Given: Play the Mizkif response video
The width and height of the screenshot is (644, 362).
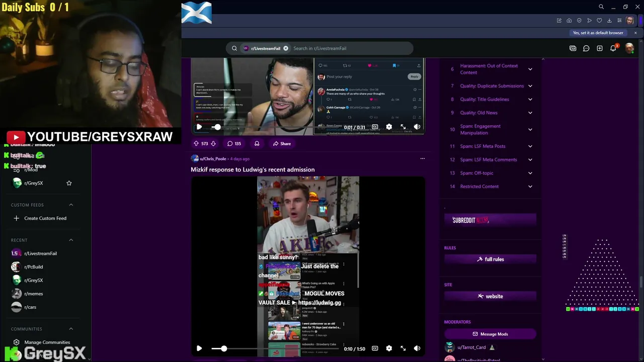Looking at the screenshot, I should [199, 348].
